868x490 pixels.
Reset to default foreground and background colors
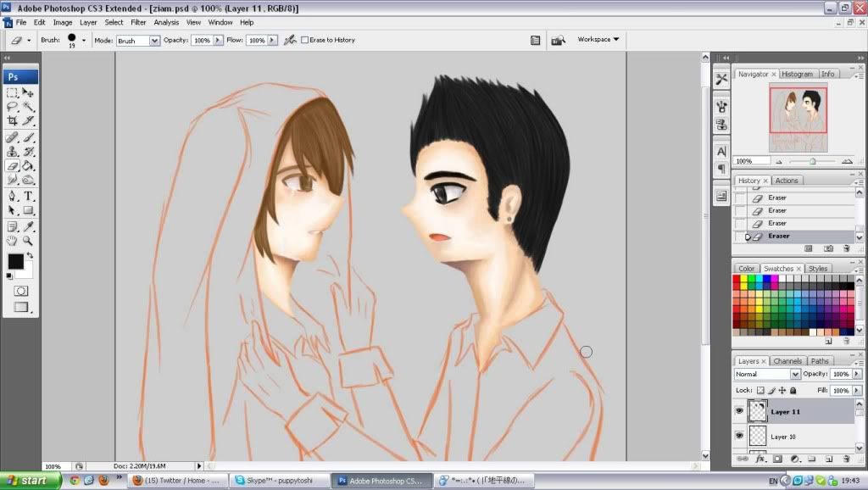(9, 276)
